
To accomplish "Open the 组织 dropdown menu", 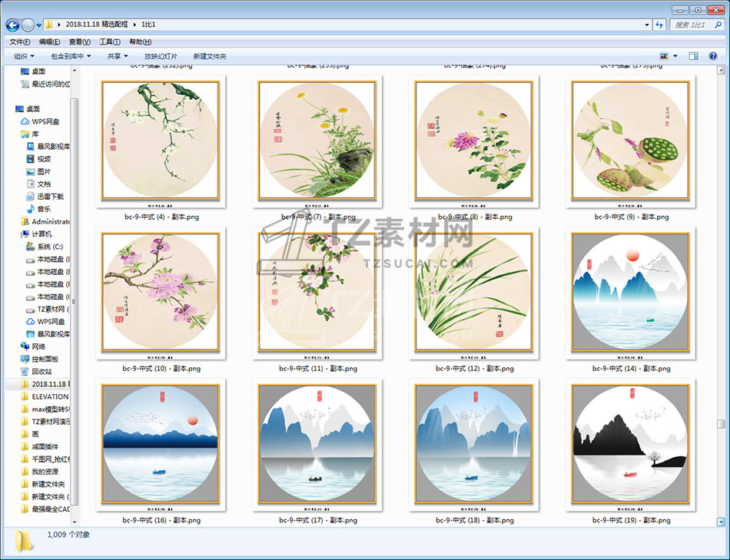I will coord(24,56).
